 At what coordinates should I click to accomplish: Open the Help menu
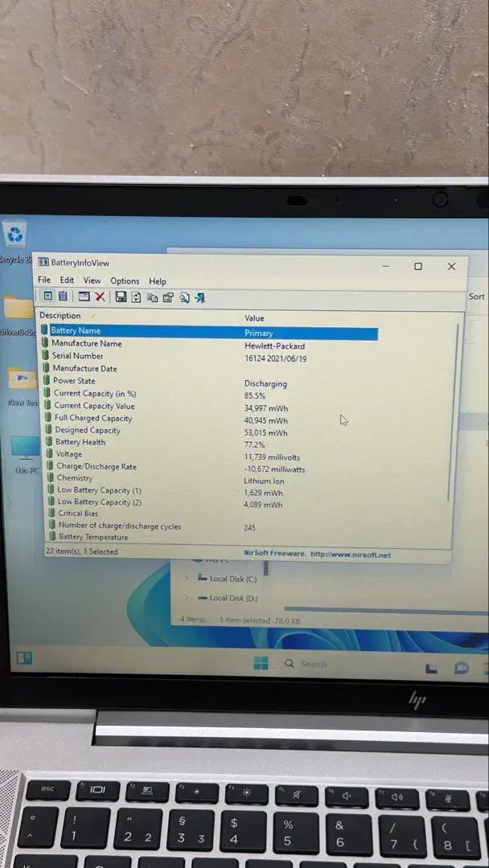tap(158, 282)
